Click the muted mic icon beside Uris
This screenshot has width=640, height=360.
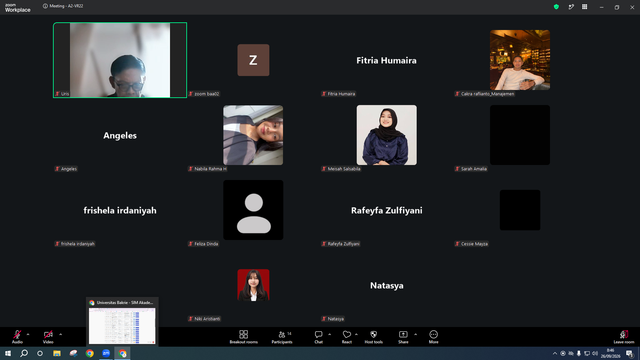[x=58, y=94]
